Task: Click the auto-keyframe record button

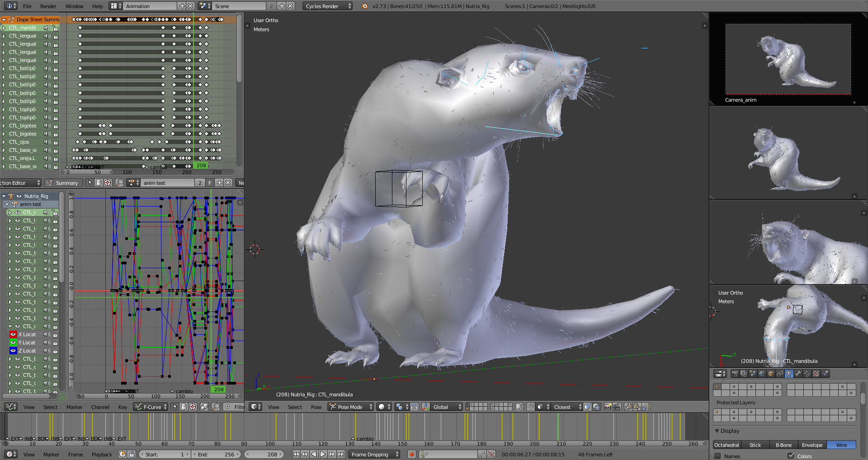Action: pyautogui.click(x=411, y=455)
